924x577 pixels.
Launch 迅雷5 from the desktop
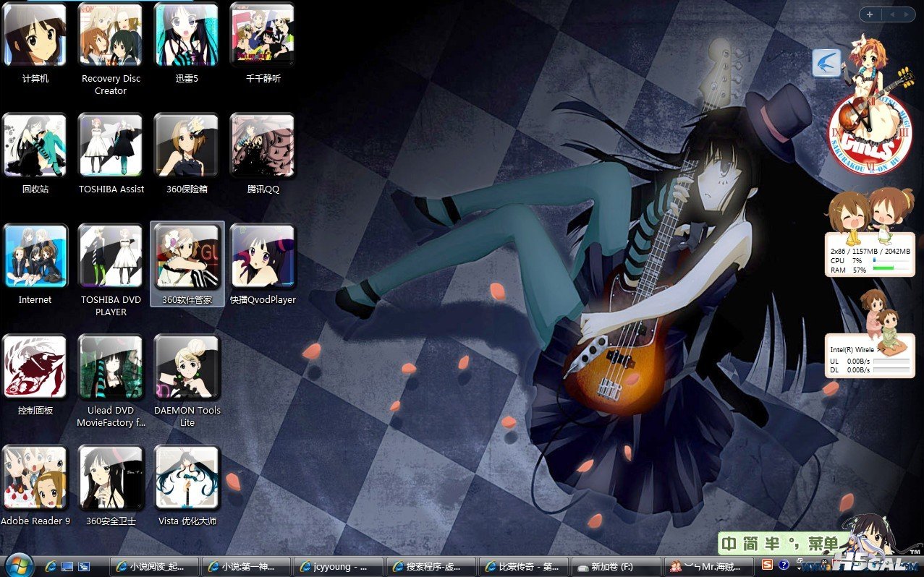coord(187,36)
